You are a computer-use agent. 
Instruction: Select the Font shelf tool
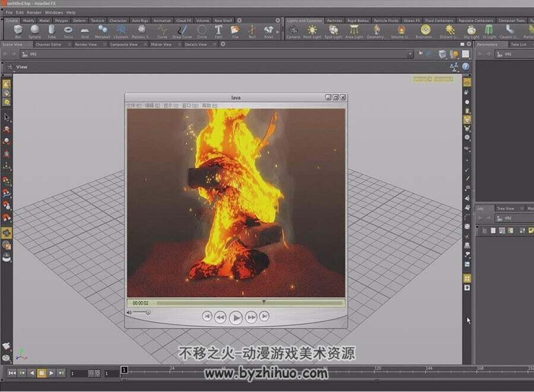coord(218,31)
